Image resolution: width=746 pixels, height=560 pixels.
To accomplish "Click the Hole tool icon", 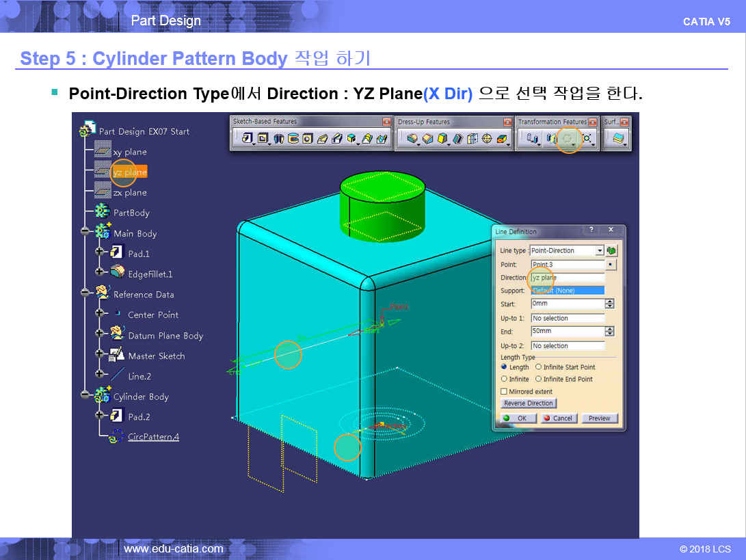I will (x=308, y=139).
